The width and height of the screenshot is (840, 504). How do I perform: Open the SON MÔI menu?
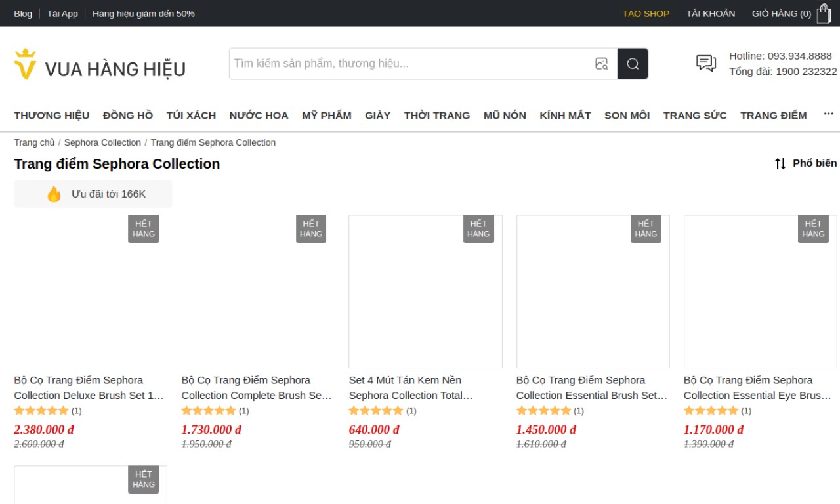pos(627,115)
